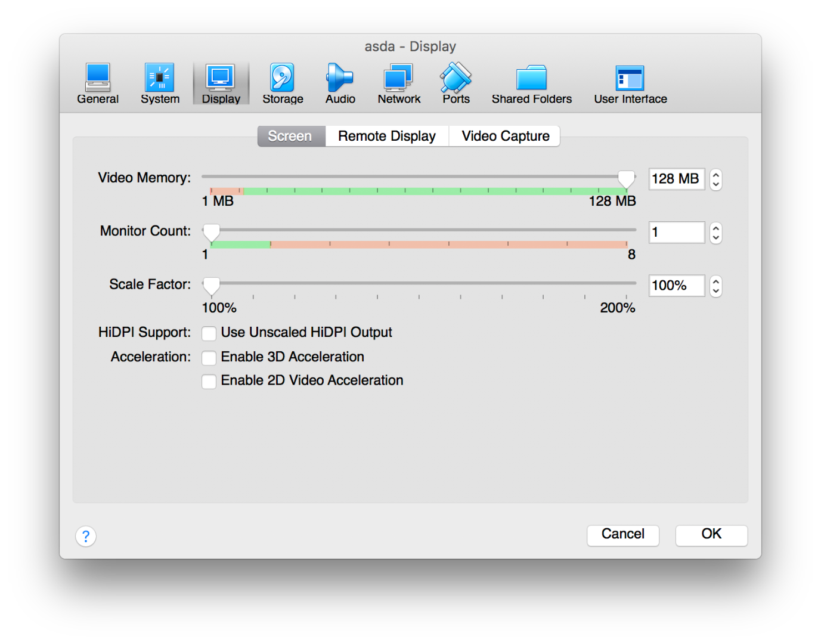821x644 pixels.
Task: Click the Scale Factor stepper arrows
Action: 716,286
